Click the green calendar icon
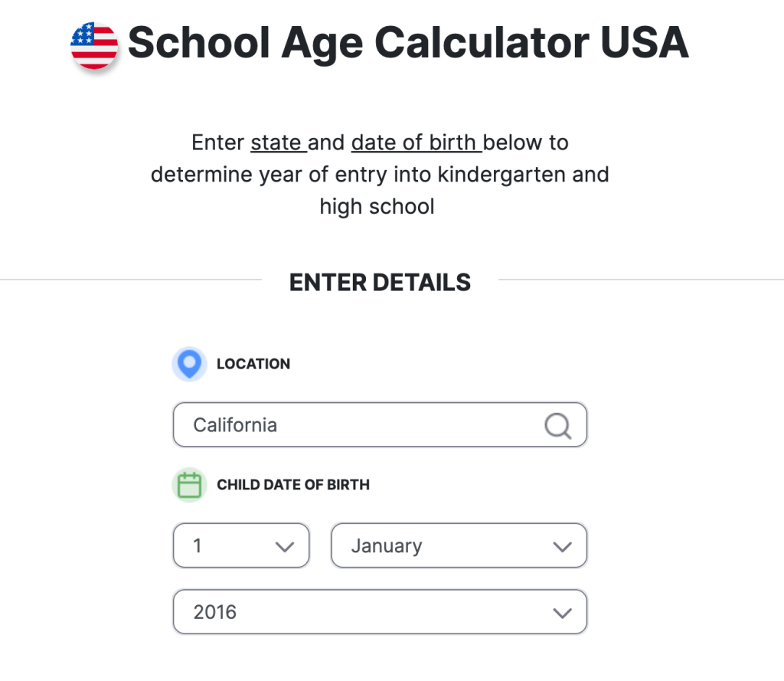The image size is (784, 681). tap(189, 485)
